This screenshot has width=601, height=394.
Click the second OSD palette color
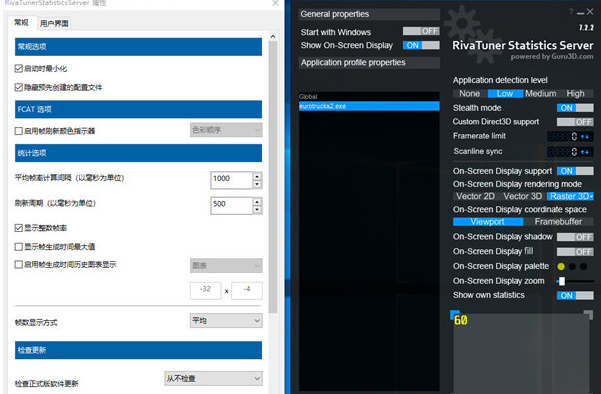[x=572, y=266]
